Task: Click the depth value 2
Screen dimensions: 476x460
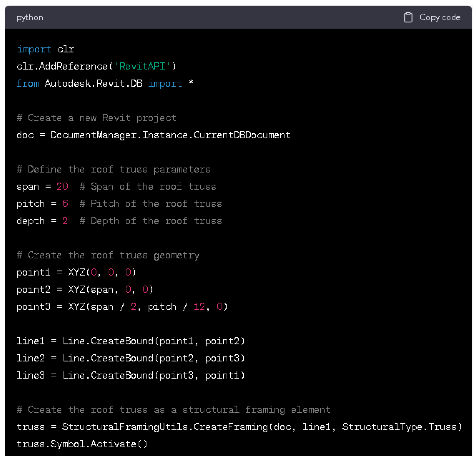Action: pos(65,221)
